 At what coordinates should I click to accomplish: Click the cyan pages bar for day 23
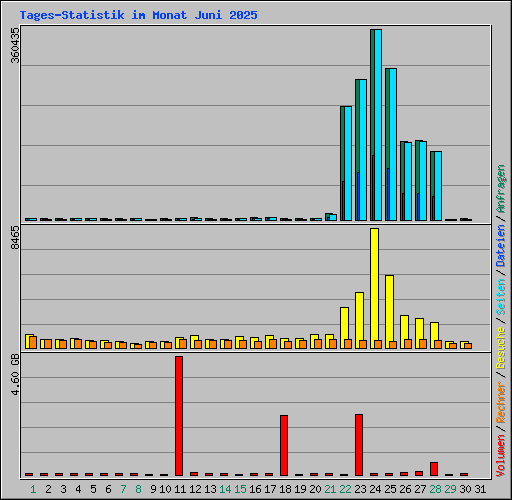363,150
